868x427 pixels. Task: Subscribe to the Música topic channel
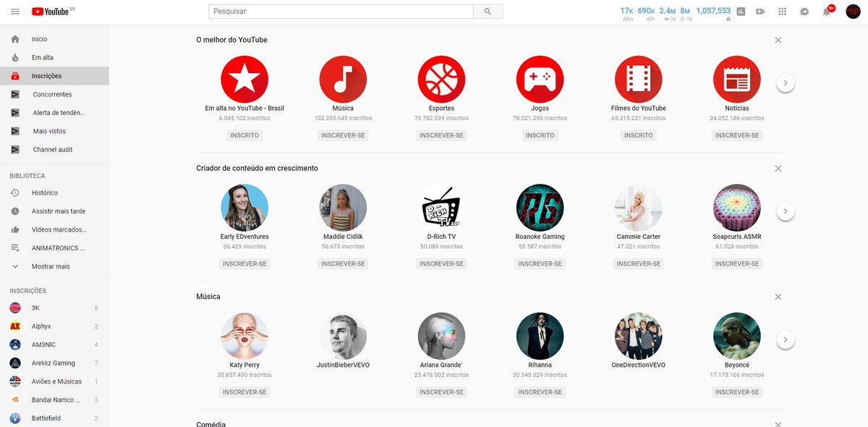(x=343, y=135)
